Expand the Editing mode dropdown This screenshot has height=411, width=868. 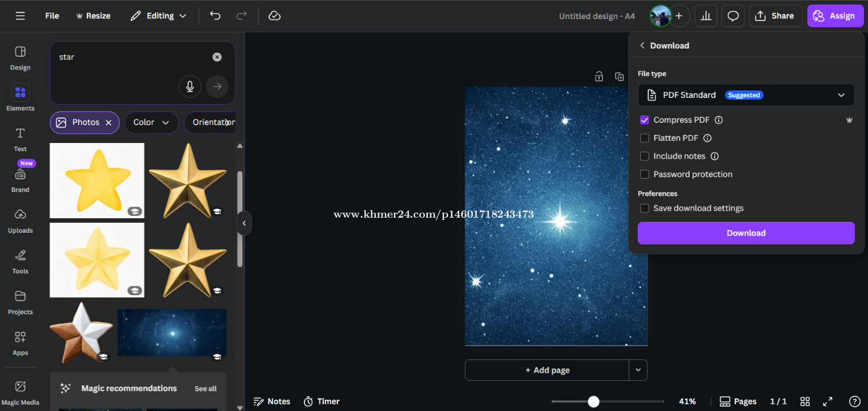(158, 16)
